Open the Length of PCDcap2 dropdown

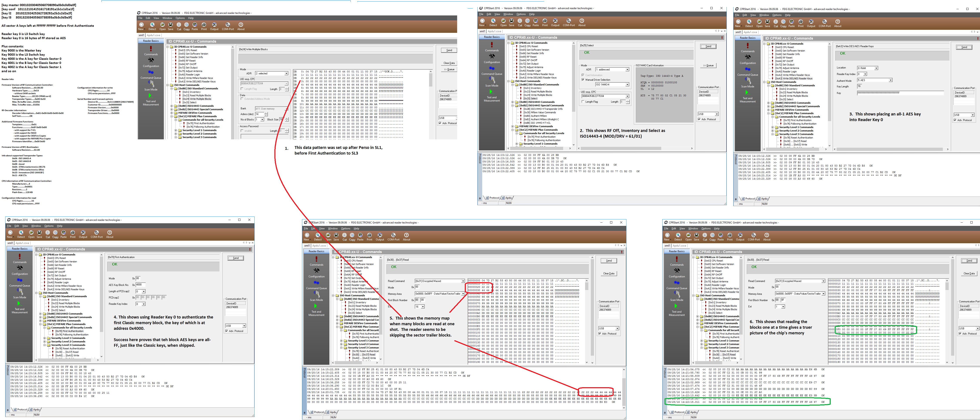point(143,292)
